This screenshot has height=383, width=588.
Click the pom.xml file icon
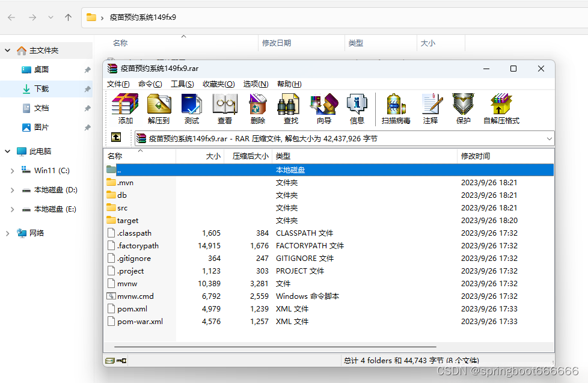111,308
